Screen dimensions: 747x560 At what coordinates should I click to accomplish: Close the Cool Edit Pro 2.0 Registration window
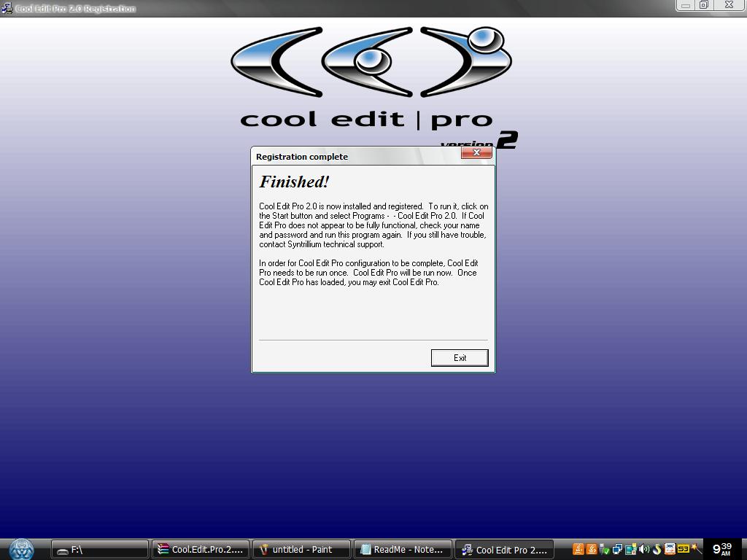coord(729,5)
